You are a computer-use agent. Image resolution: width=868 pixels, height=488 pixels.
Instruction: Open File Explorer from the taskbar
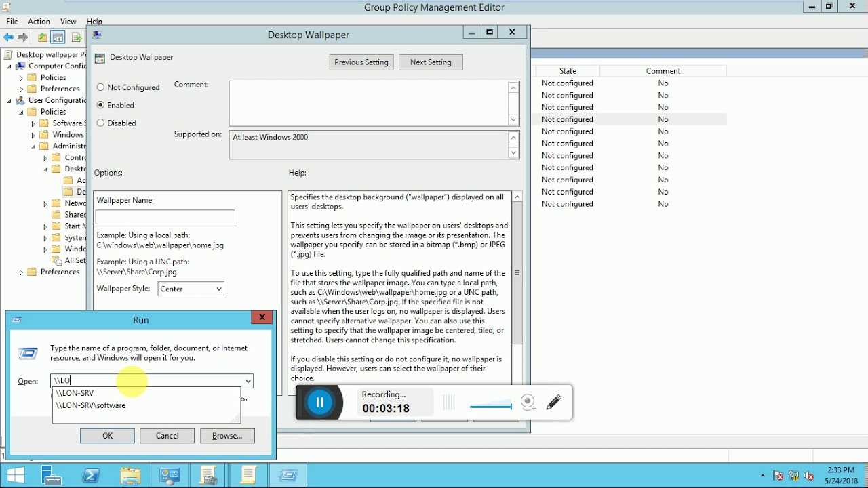pos(130,475)
